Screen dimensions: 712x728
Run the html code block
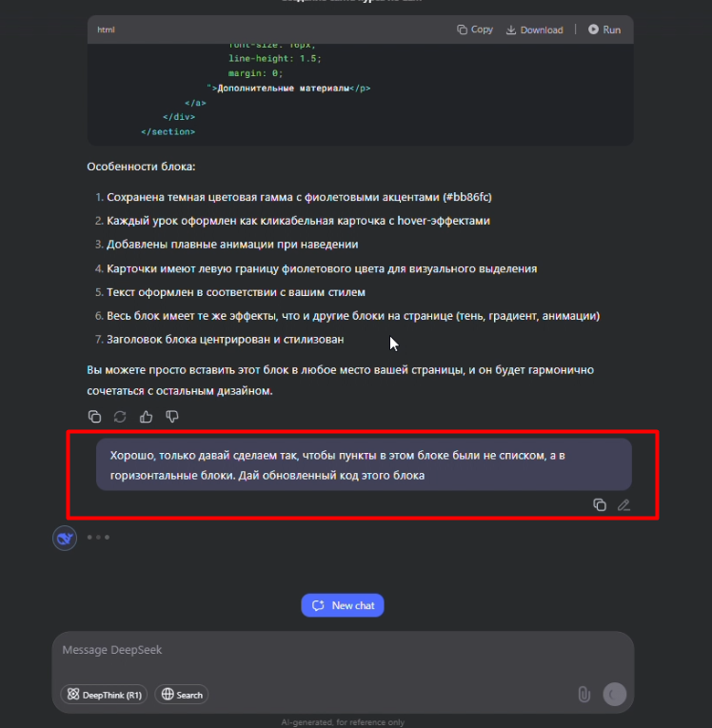pos(604,30)
